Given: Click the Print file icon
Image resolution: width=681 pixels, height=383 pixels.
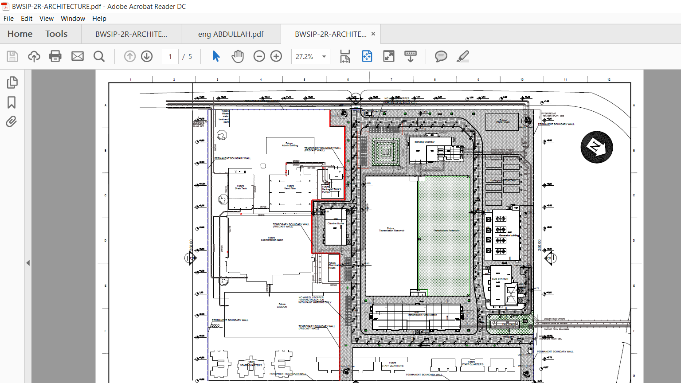Looking at the screenshot, I should (55, 56).
